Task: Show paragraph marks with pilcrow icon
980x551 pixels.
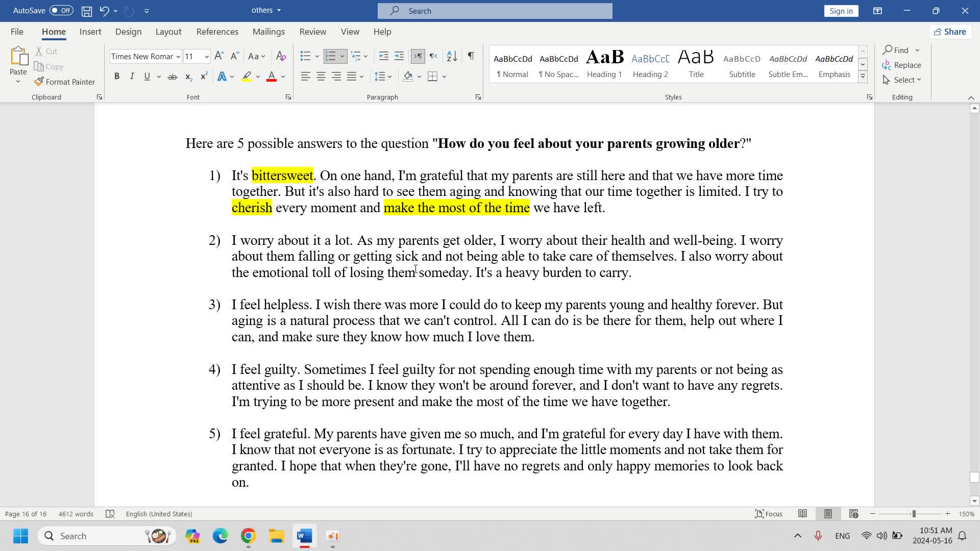Action: click(471, 56)
